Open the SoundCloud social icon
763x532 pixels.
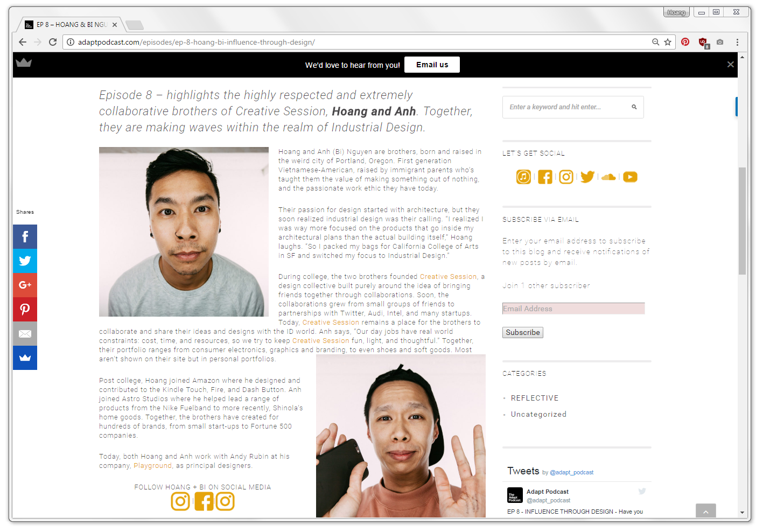tap(608, 177)
